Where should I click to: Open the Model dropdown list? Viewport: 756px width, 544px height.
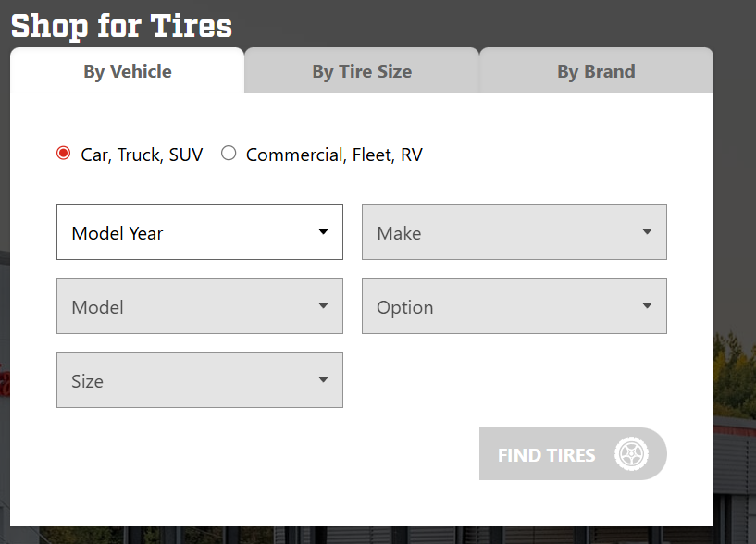click(x=199, y=306)
